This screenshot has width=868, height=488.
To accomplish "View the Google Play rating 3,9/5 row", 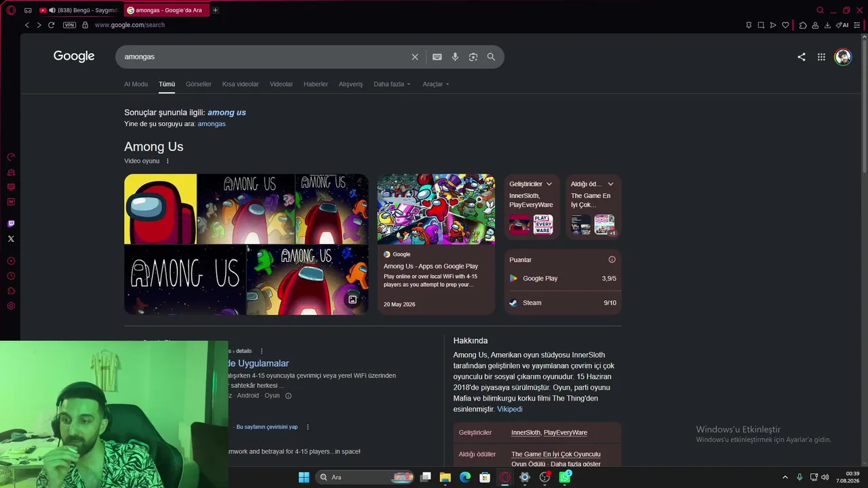I will click(x=563, y=279).
